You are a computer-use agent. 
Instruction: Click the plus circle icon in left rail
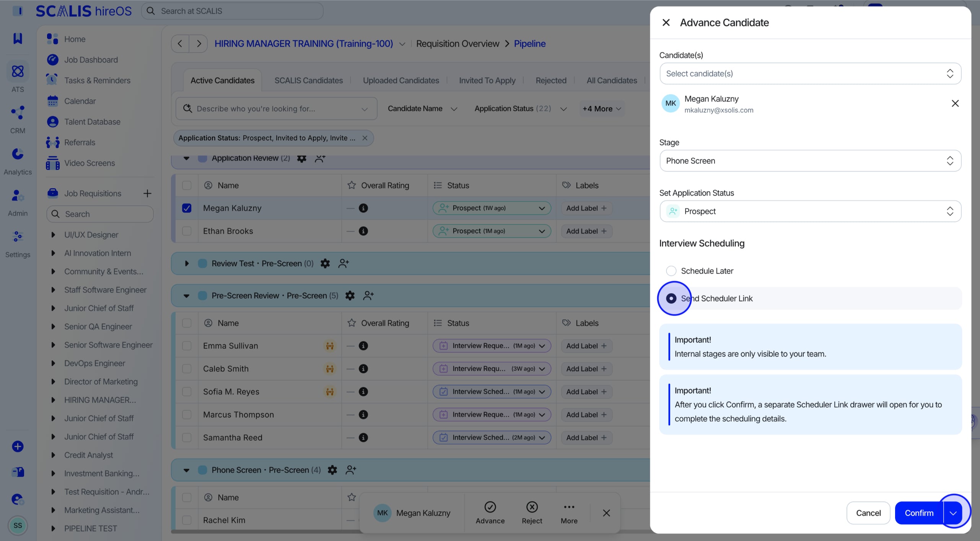[x=18, y=446]
